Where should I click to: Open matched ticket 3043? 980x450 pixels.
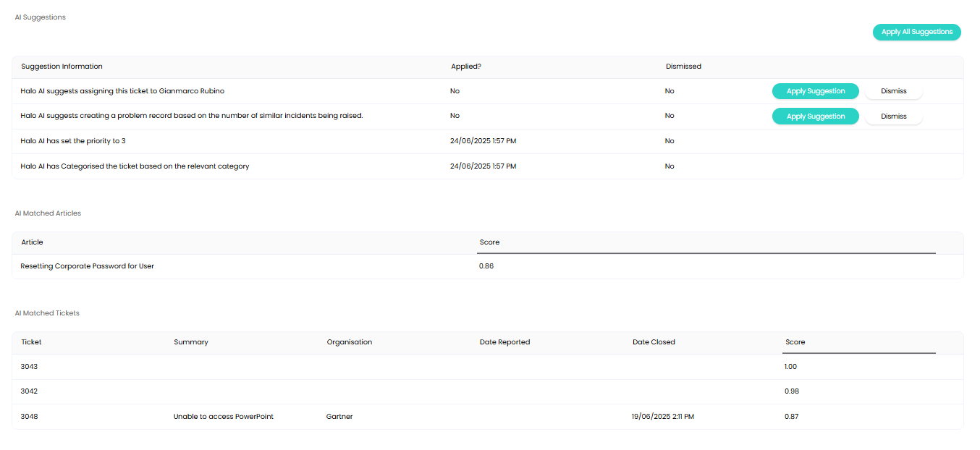point(29,367)
